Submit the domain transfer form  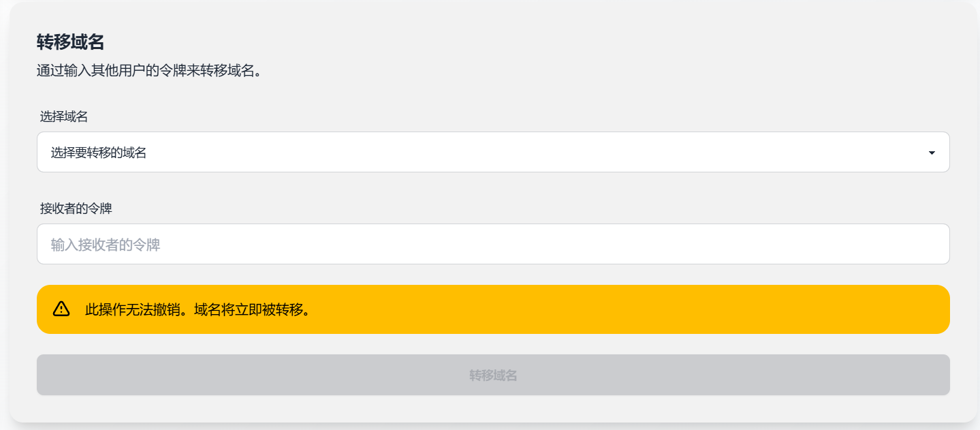[x=492, y=375]
